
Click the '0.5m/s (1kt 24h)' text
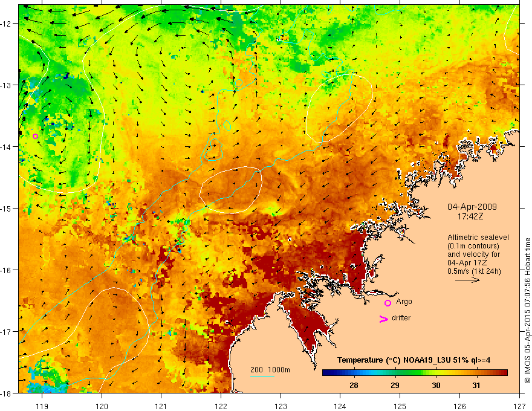point(474,271)
